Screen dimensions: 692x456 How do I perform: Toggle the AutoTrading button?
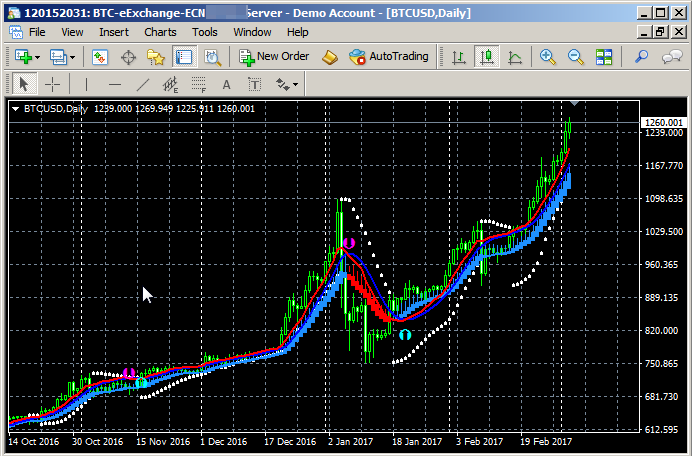coord(389,57)
